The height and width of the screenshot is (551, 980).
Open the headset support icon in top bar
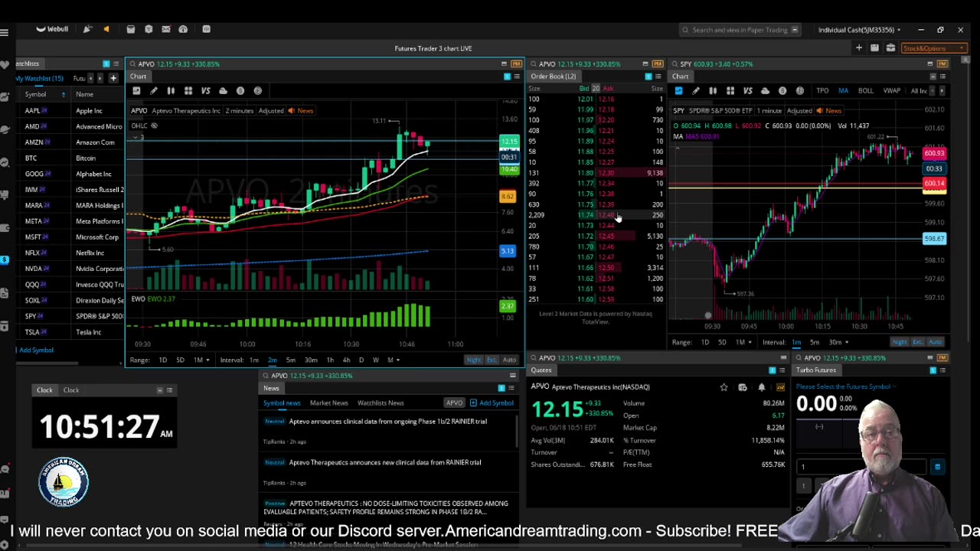coord(183,29)
